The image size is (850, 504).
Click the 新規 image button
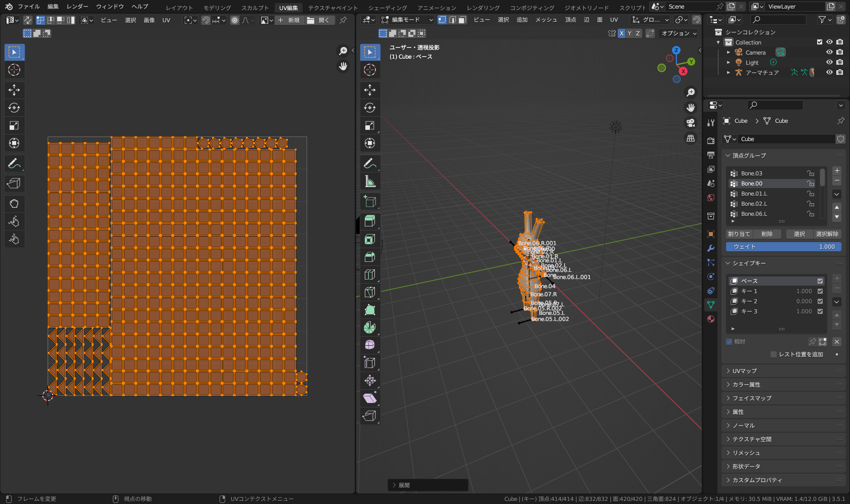288,20
